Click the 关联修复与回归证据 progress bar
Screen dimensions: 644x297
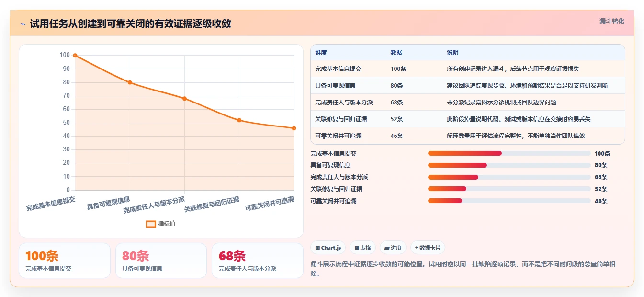point(509,189)
